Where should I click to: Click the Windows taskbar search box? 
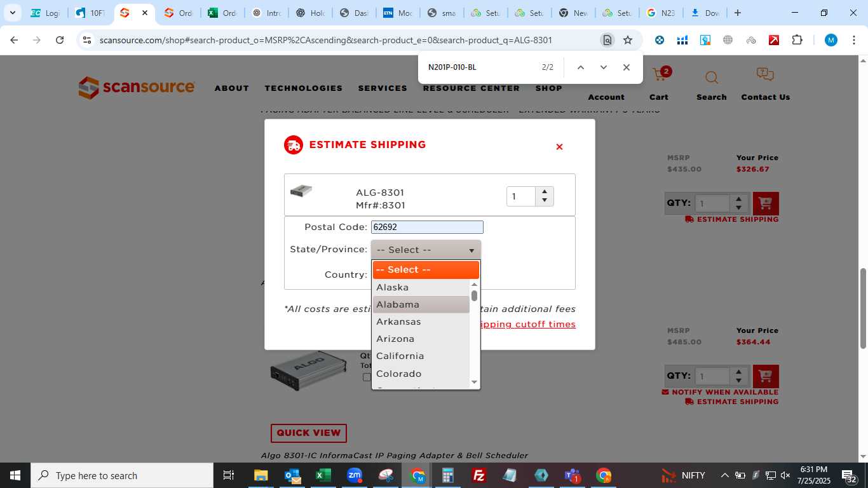click(122, 475)
